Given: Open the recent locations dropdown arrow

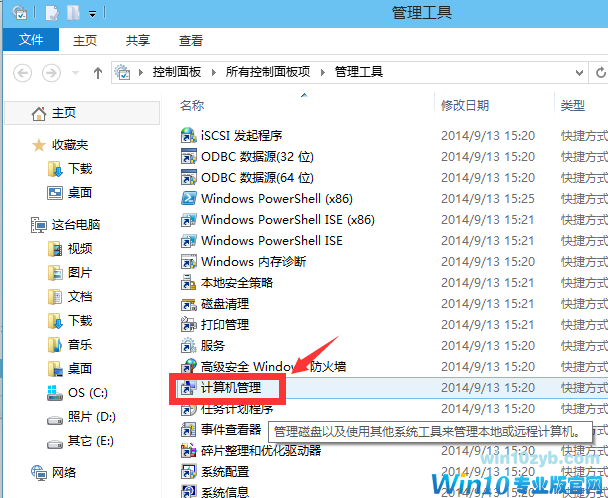Looking at the screenshot, I should click(76, 73).
